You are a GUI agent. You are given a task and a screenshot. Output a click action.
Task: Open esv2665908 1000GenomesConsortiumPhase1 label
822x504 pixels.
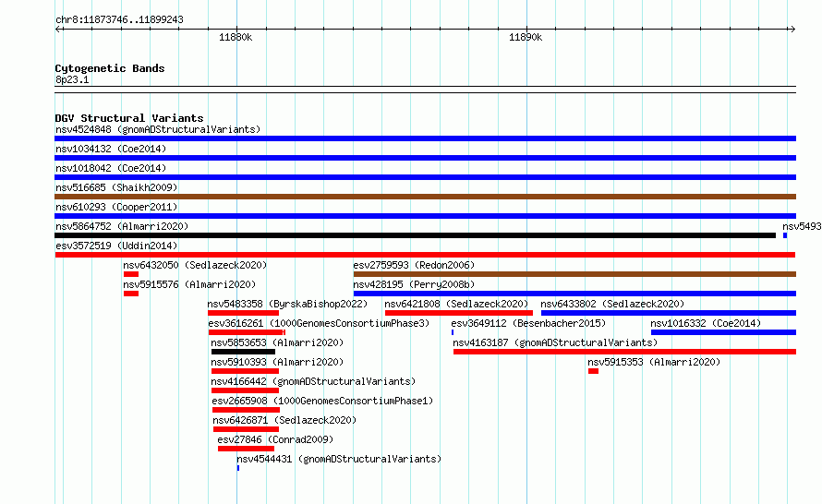click(322, 401)
